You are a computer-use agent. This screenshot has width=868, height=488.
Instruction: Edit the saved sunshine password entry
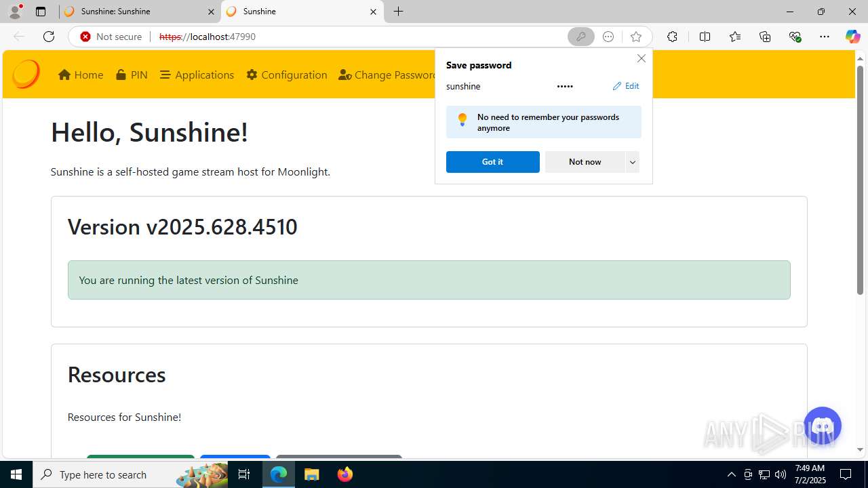coord(626,86)
